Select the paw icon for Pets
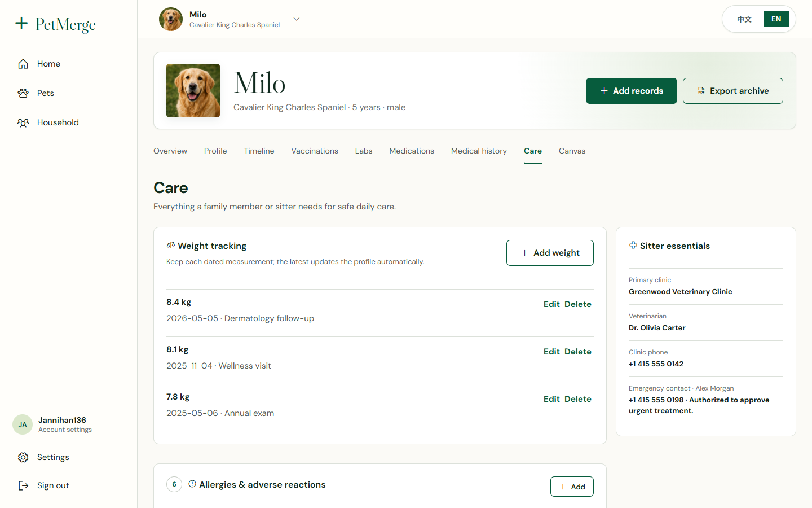Screen dimensions: 812x508 click(23, 93)
